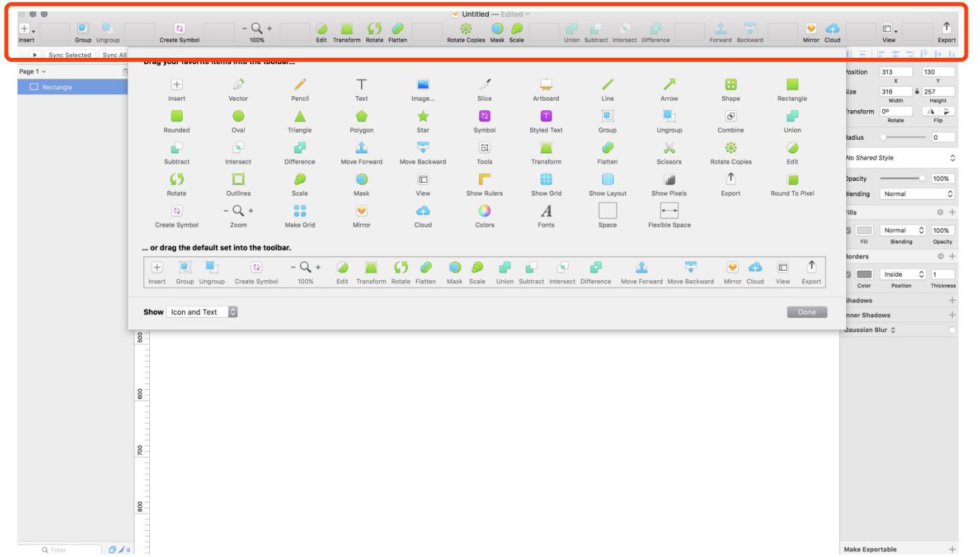Enable the Gaussian Blur checkbox
The width and height of the screenshot is (980, 557).
pos(952,330)
